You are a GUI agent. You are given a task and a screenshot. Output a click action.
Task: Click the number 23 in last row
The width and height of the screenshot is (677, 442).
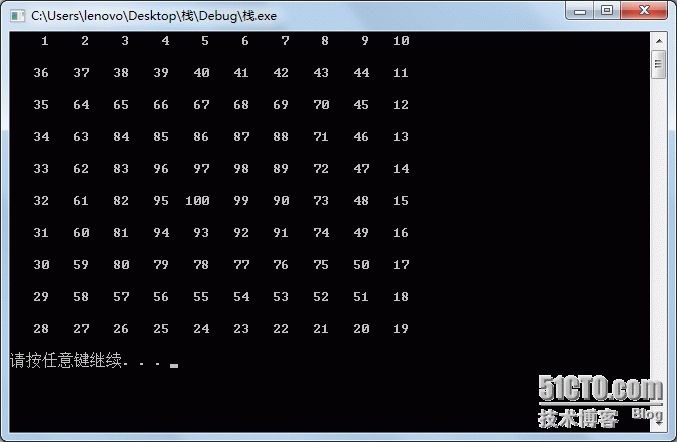[x=241, y=329]
